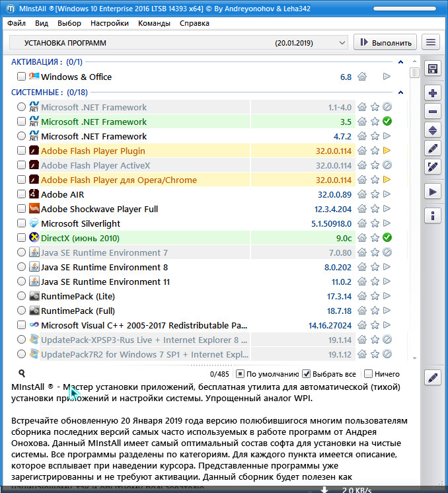
Task: Select Java SE Runtime Environment 11 radio button
Action: (21, 282)
